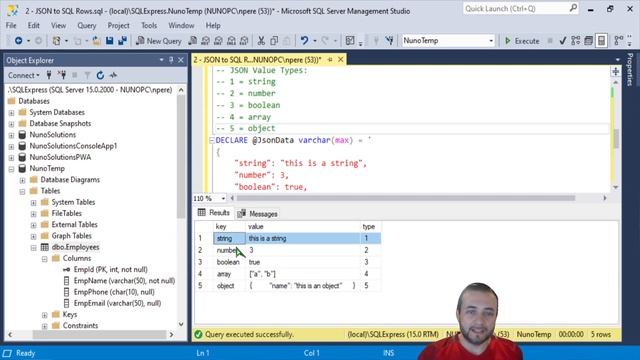The image size is (640, 360).
Task: Click the 'boolean' key cell in results
Action: [x=229, y=262]
